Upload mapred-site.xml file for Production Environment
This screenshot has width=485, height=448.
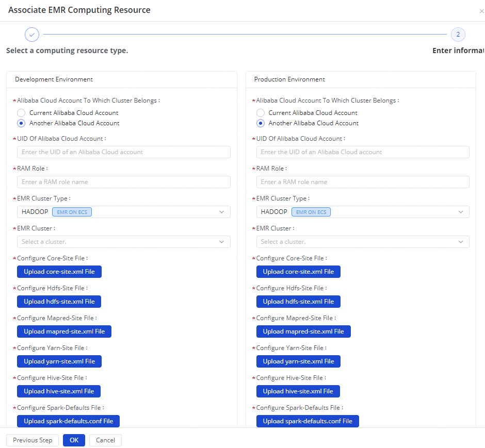(x=303, y=331)
